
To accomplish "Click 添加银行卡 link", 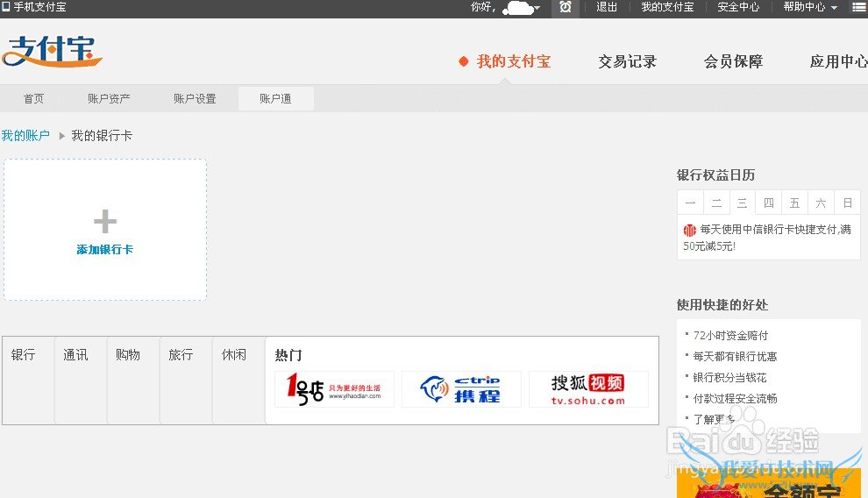I will pyautogui.click(x=105, y=250).
